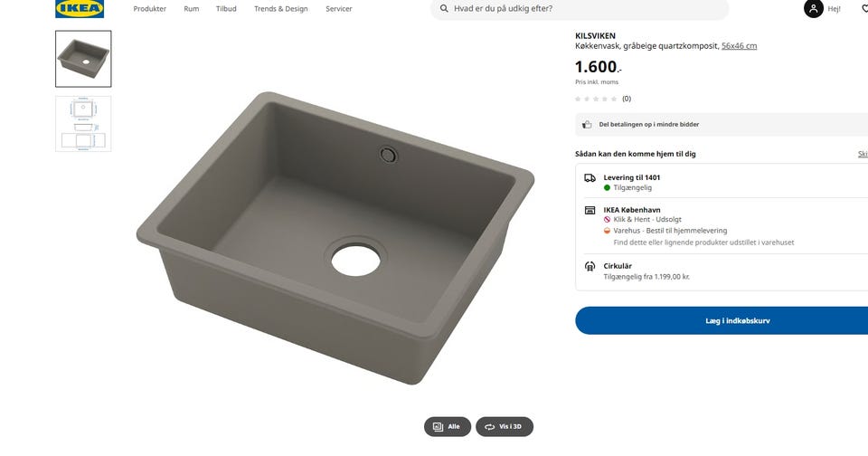Click the search magnifier icon
The image size is (868, 456).
pyautogui.click(x=444, y=9)
